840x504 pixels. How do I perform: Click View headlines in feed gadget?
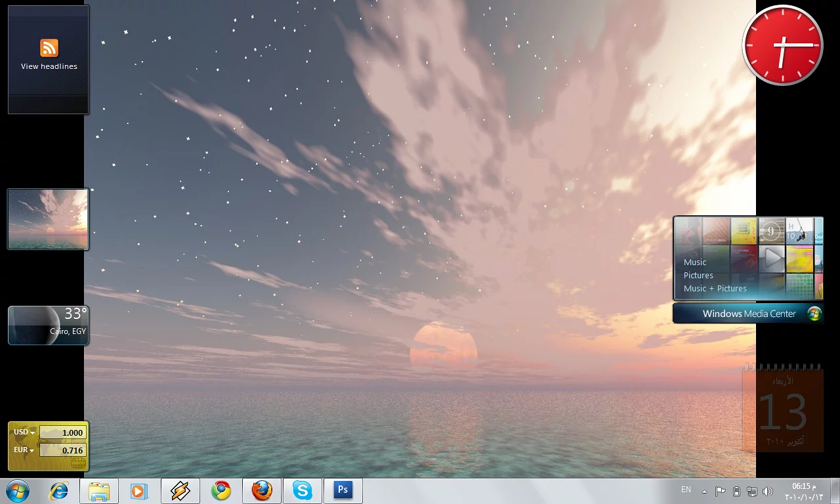tap(49, 66)
